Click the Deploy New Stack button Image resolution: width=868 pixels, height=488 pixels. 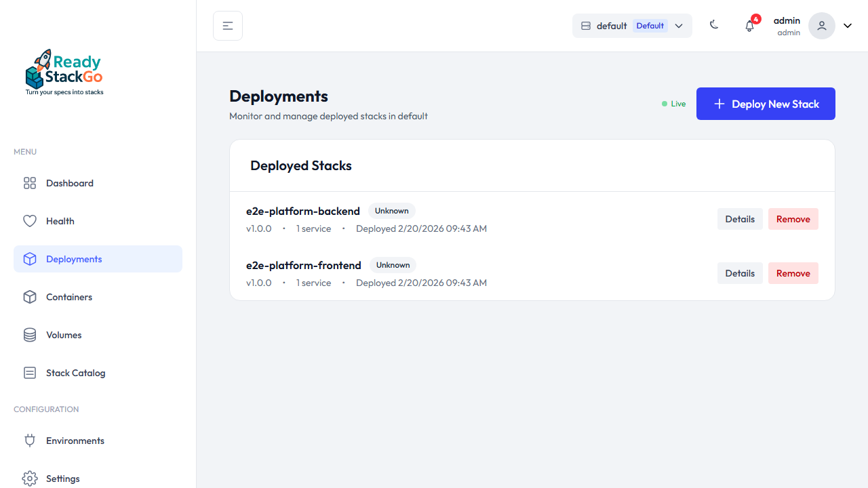click(x=766, y=104)
